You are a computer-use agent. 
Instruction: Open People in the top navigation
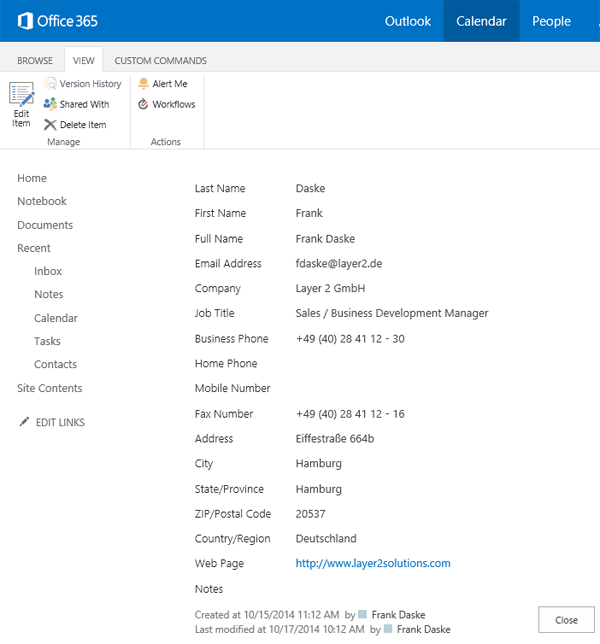pyautogui.click(x=551, y=21)
